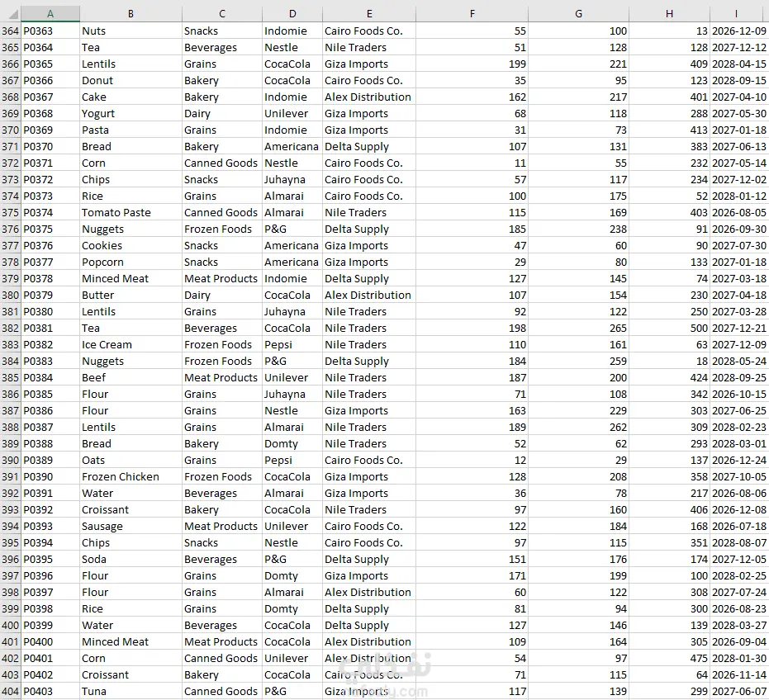The image size is (769, 700).
Task: Click value 475 in P0401 row
Action: click(669, 659)
